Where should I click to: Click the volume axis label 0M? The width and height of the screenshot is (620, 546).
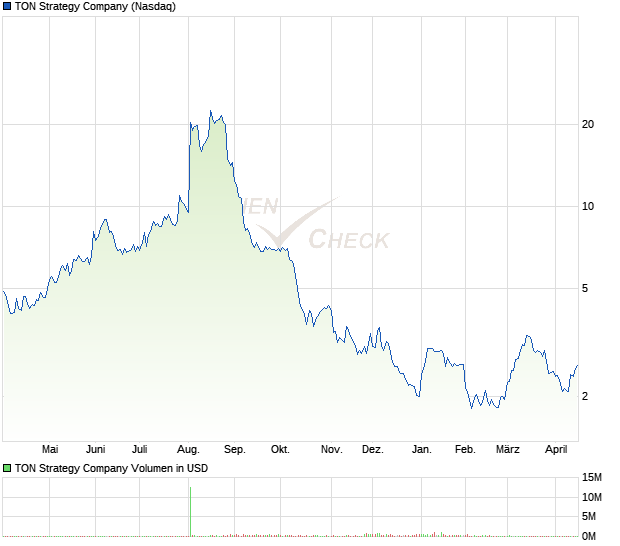coord(589,536)
